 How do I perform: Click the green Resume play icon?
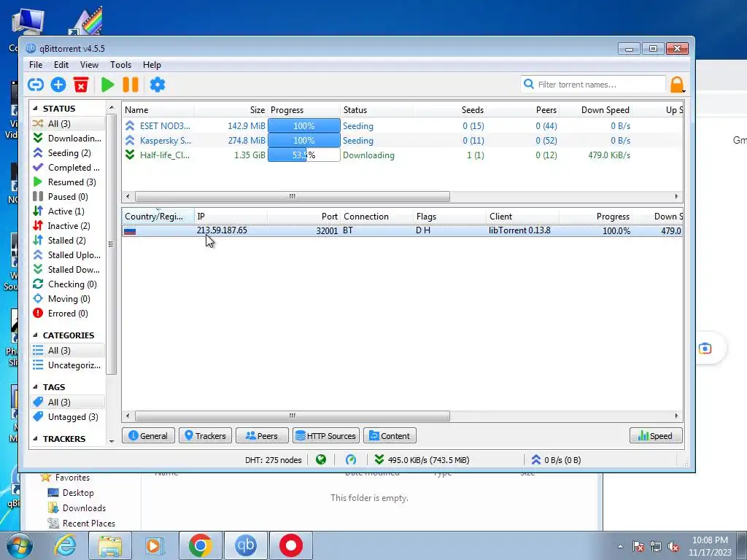pyautogui.click(x=108, y=85)
